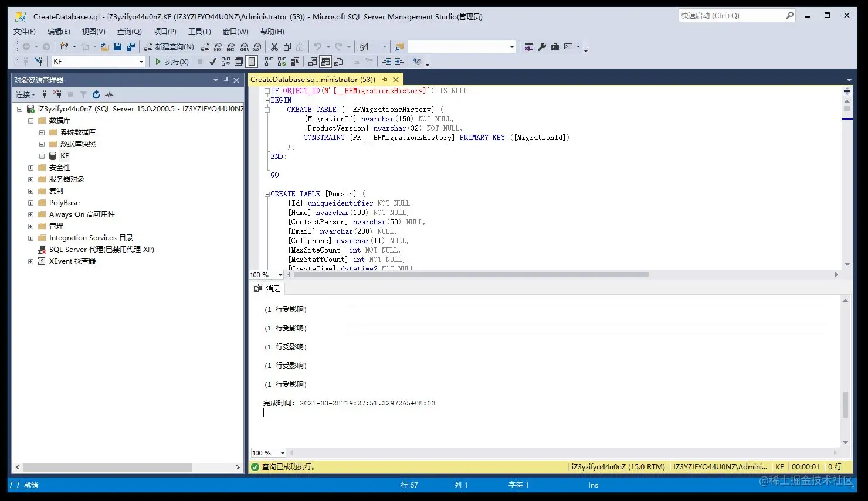Viewport: 868px width, 501px height.
Task: Click the Increase Indent icon
Action: 399,62
